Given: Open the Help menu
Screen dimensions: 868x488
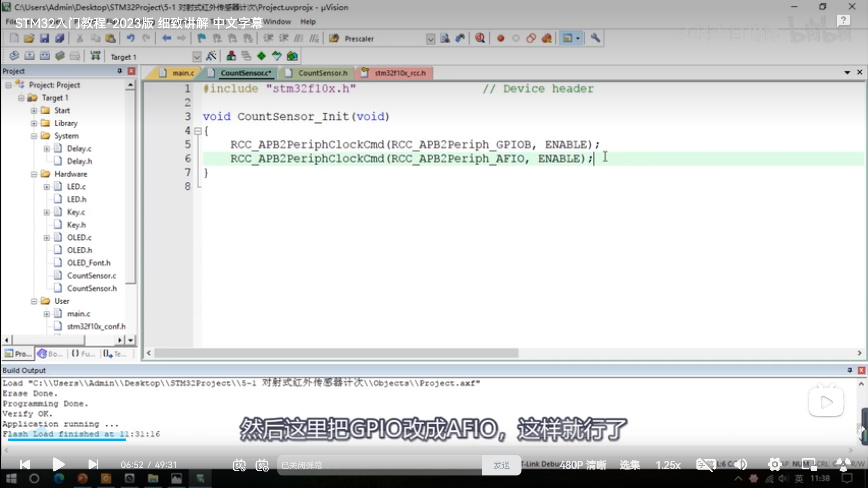Looking at the screenshot, I should click(308, 22).
